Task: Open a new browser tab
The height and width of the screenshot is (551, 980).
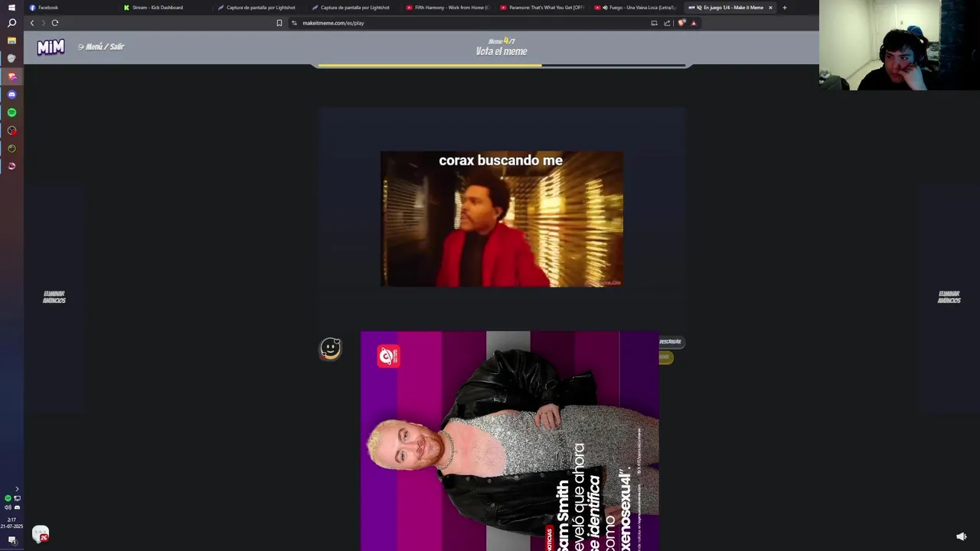Action: [784, 8]
